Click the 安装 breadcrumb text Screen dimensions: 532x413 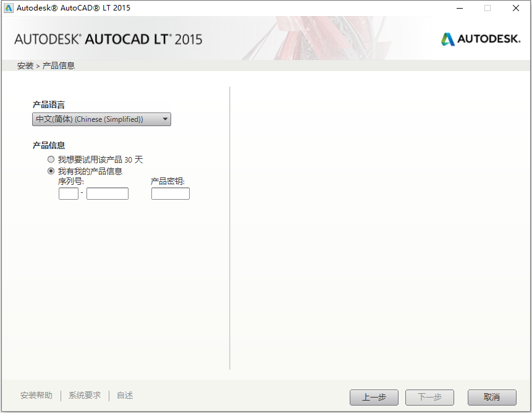(x=25, y=66)
